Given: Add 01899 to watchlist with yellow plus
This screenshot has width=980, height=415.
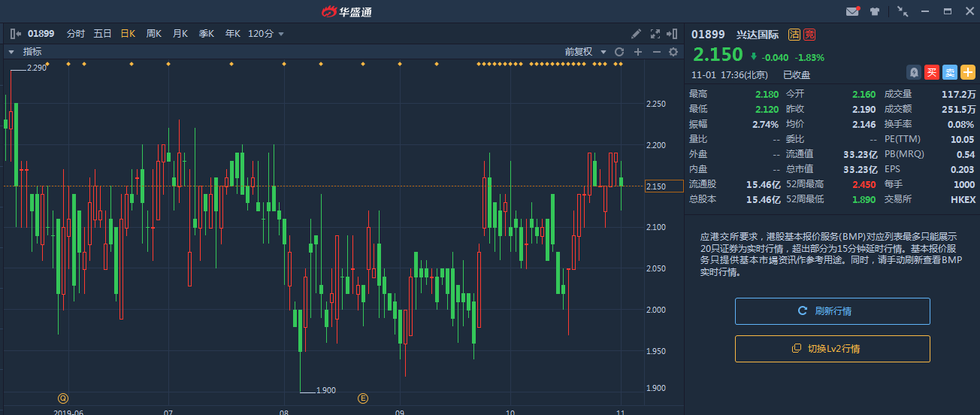Looking at the screenshot, I should (x=968, y=72).
